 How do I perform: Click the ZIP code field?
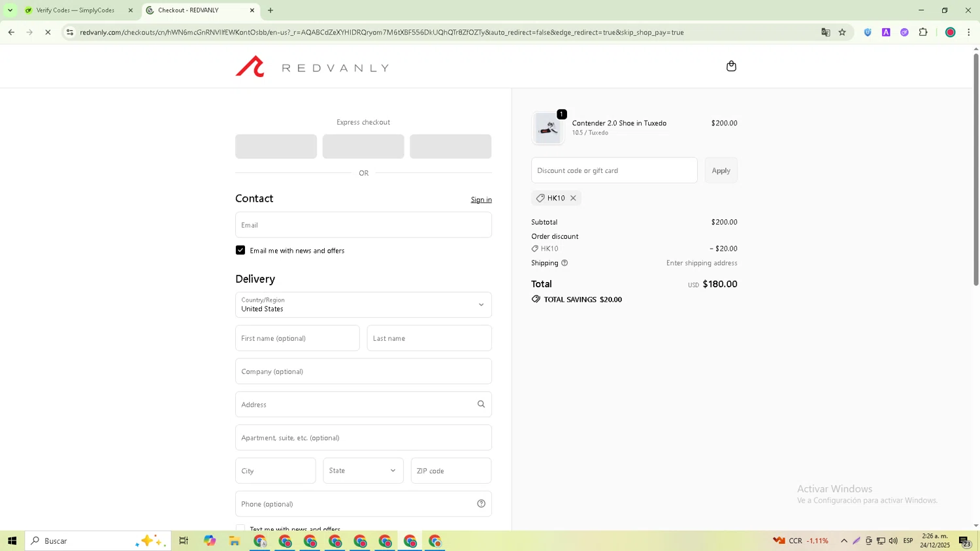coord(451,471)
